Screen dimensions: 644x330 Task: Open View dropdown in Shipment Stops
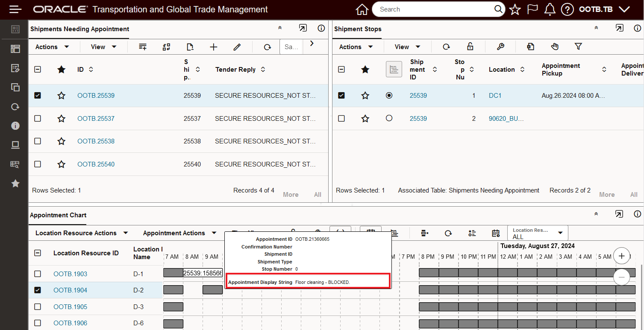(x=408, y=47)
